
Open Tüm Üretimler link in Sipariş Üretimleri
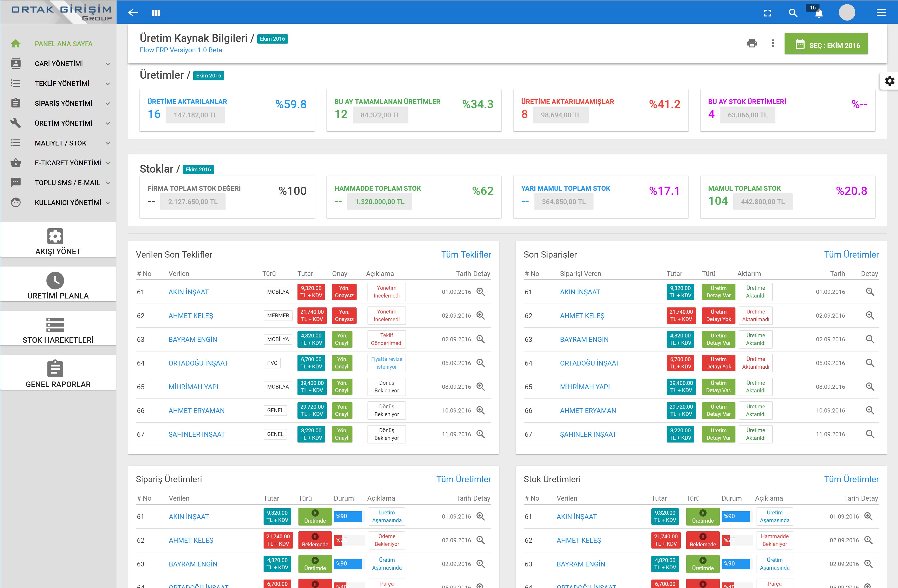464,479
